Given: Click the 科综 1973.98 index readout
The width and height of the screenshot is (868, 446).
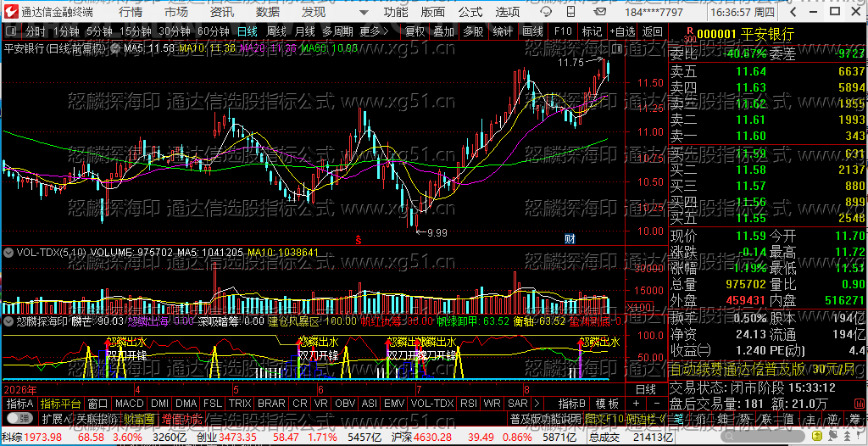Looking at the screenshot, I should point(31,438).
